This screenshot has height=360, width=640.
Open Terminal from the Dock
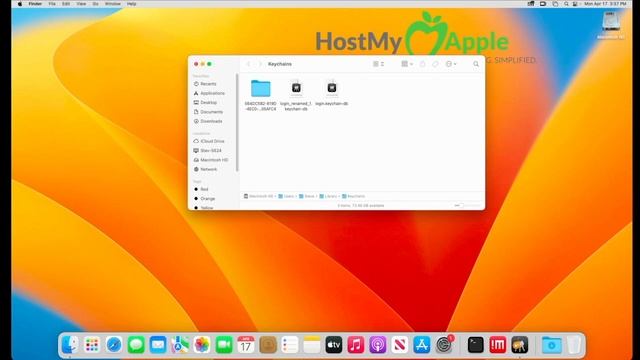pyautogui.click(x=476, y=345)
